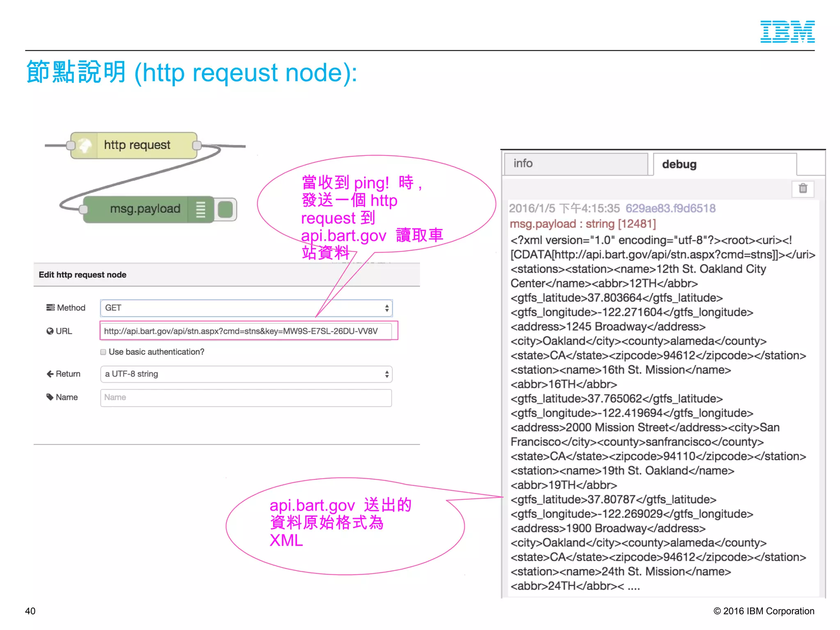Click the IBM logo

(787, 31)
